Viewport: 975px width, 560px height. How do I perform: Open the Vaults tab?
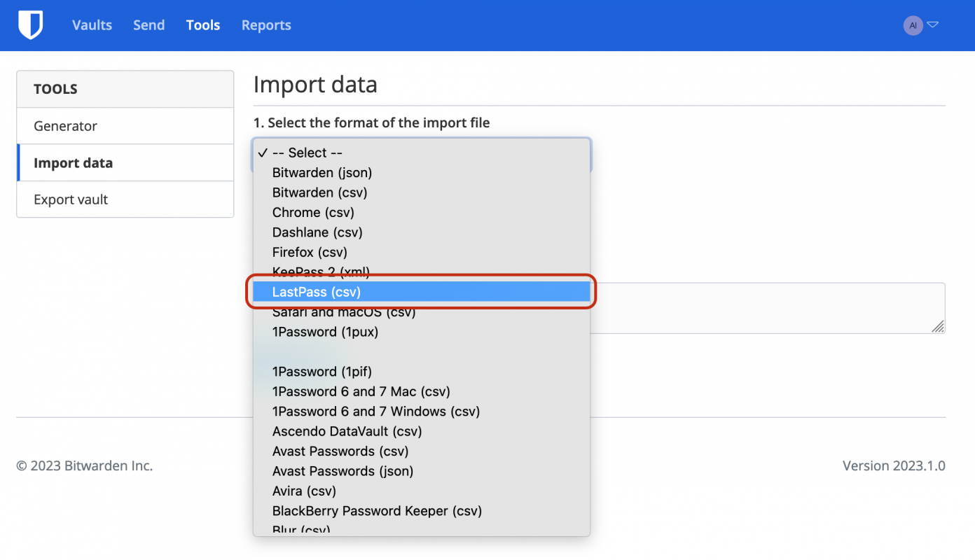[x=92, y=25]
